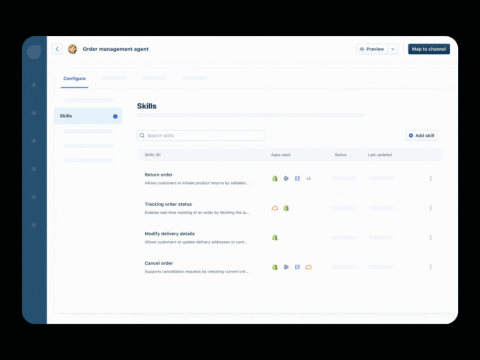Click the Shopify icon in Modify delivery details row
The width and height of the screenshot is (480, 360).
point(275,237)
